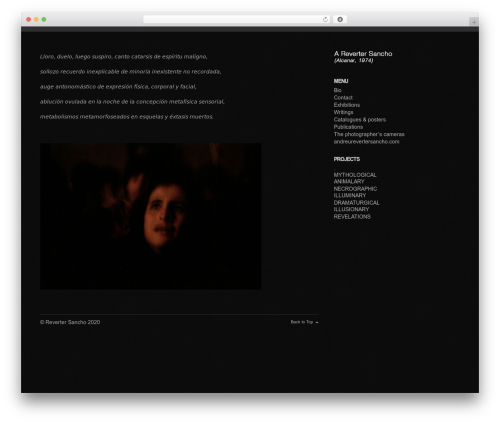
Task: Open the Bio menu link
Action: (x=337, y=90)
